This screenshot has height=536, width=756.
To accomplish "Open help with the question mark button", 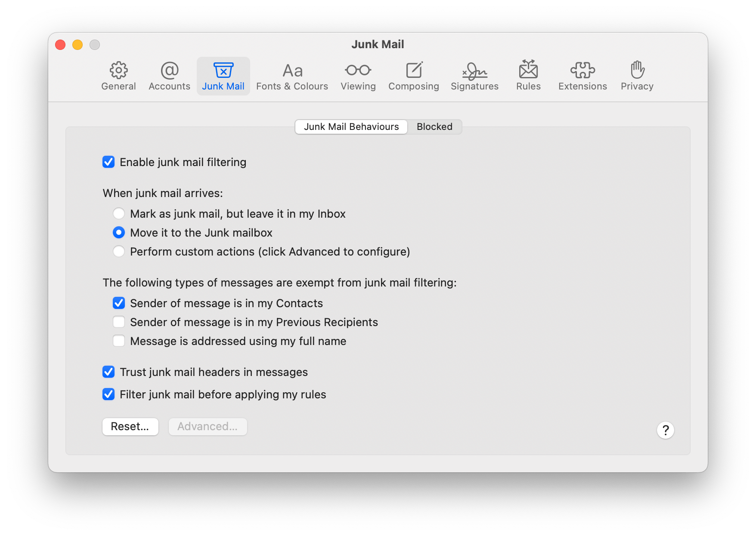I will point(665,430).
